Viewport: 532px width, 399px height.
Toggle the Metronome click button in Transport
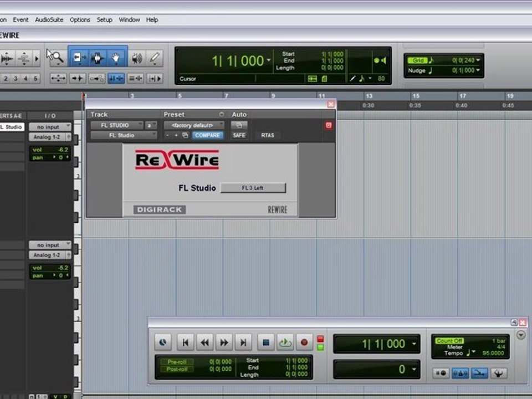460,373
